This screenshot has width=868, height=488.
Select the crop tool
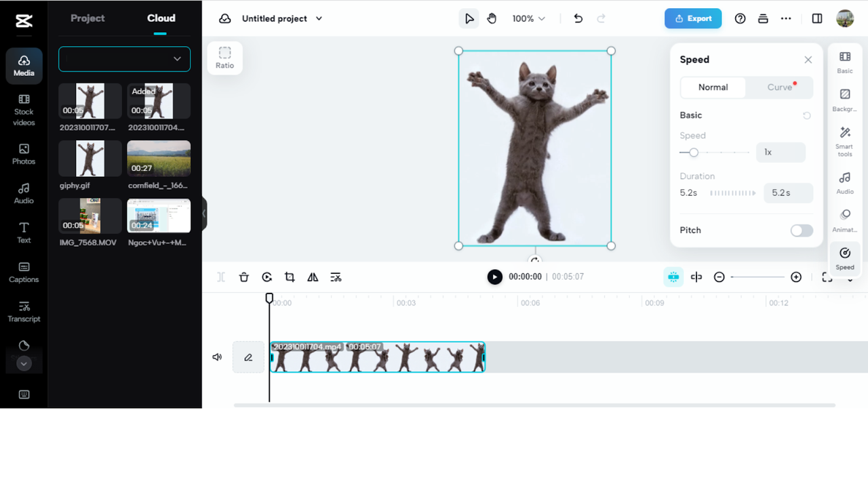(x=290, y=277)
